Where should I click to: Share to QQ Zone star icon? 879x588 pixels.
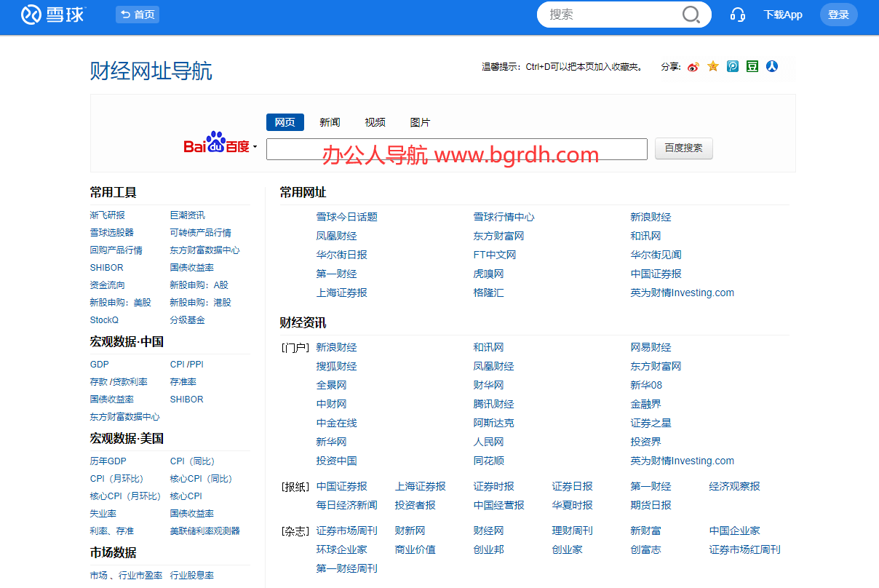[713, 66]
